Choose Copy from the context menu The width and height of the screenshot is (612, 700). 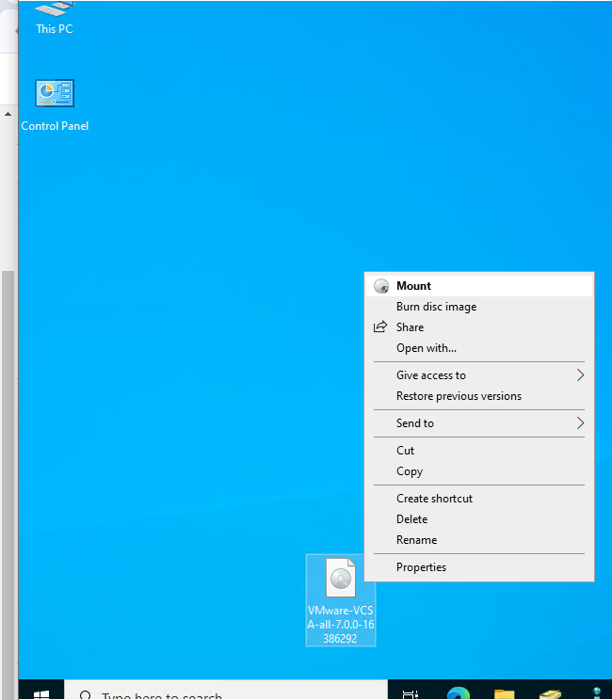point(409,471)
